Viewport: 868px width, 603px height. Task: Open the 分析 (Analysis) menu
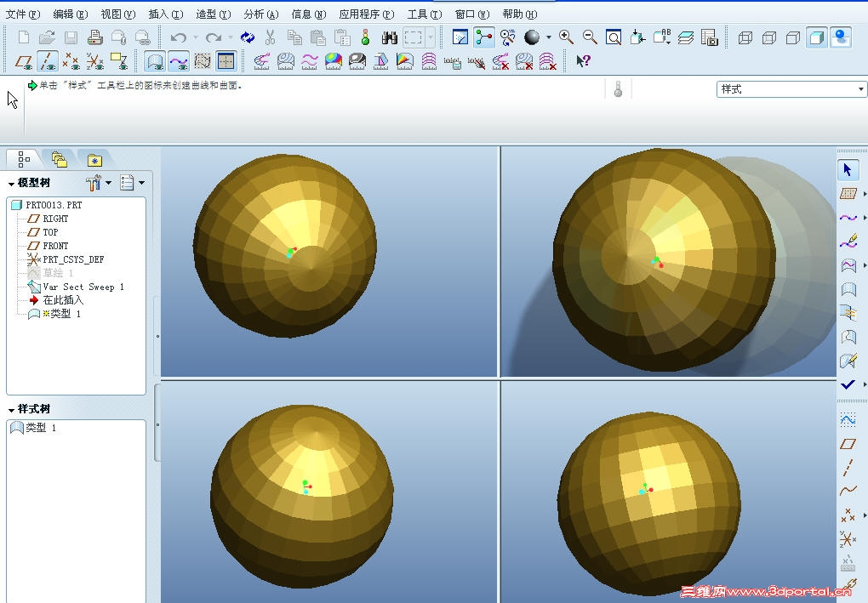pos(260,14)
